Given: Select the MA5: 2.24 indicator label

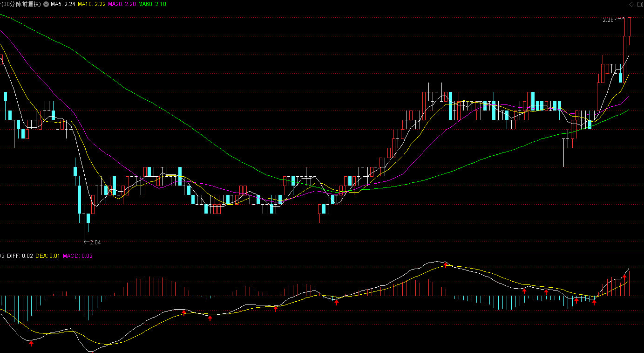Looking at the screenshot, I should coord(63,4).
